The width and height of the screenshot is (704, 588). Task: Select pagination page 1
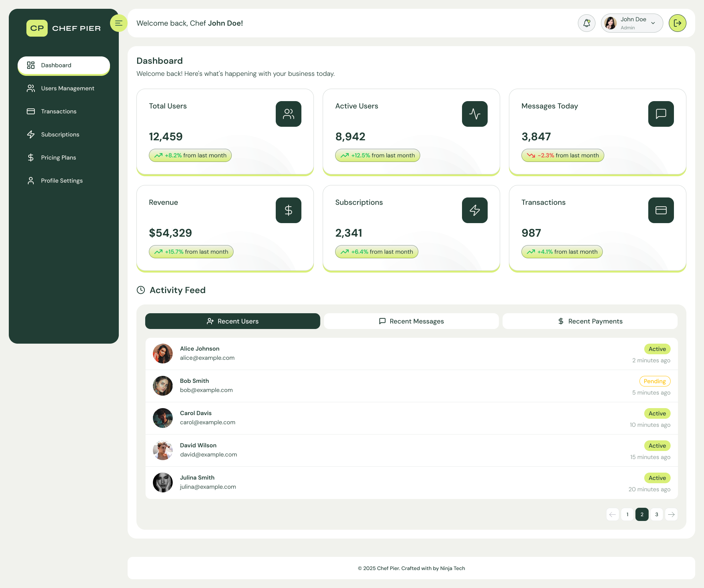click(x=627, y=514)
